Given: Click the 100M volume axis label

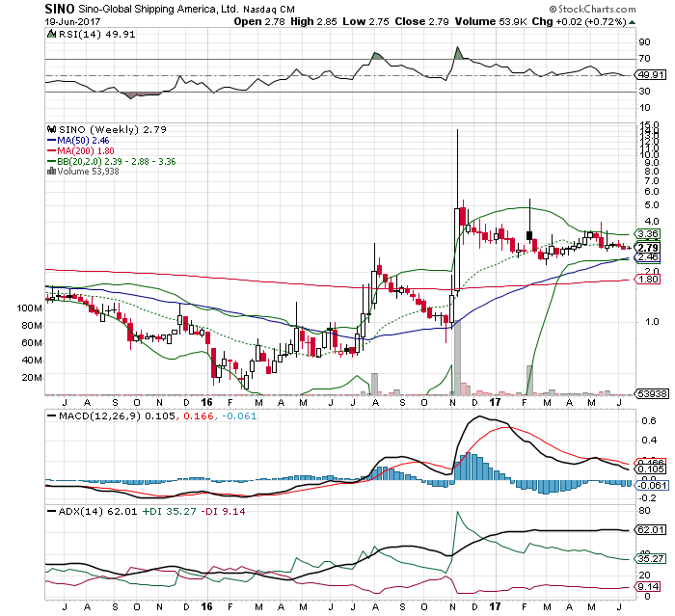Looking at the screenshot, I should coord(29,308).
